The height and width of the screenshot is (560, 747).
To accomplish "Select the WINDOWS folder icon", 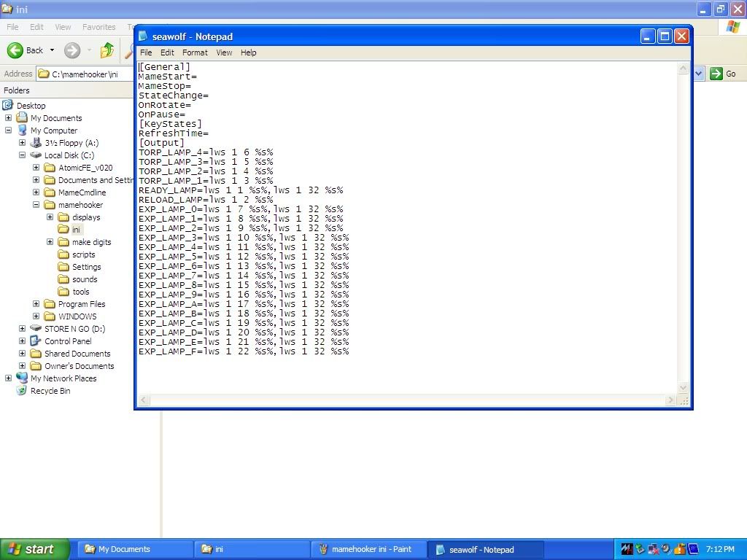I will point(50,316).
